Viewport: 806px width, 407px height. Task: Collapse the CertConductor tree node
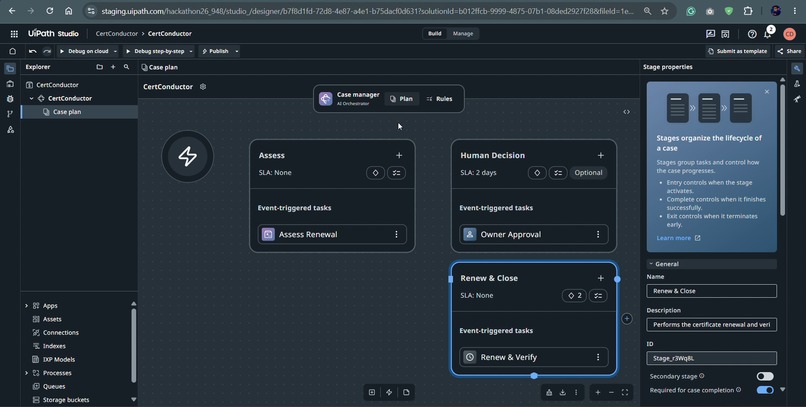pos(31,98)
